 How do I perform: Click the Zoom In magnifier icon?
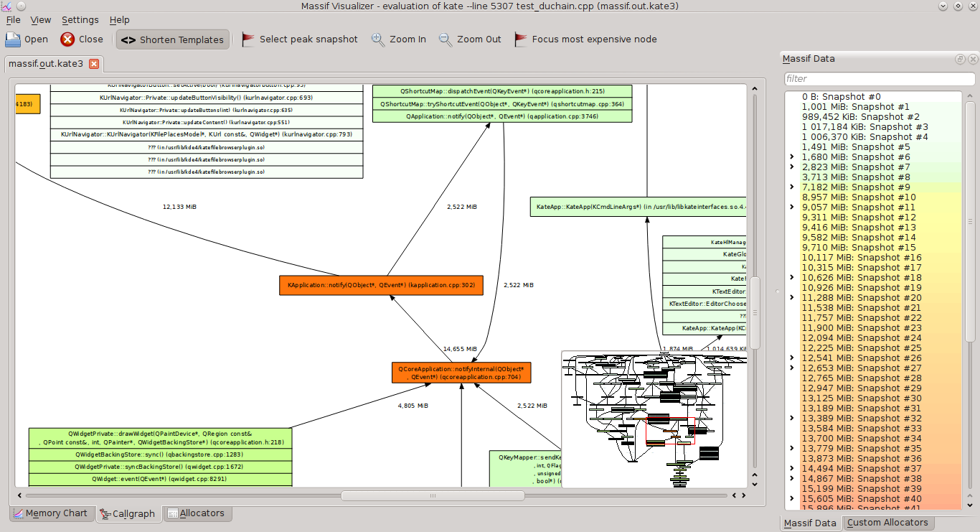[378, 39]
